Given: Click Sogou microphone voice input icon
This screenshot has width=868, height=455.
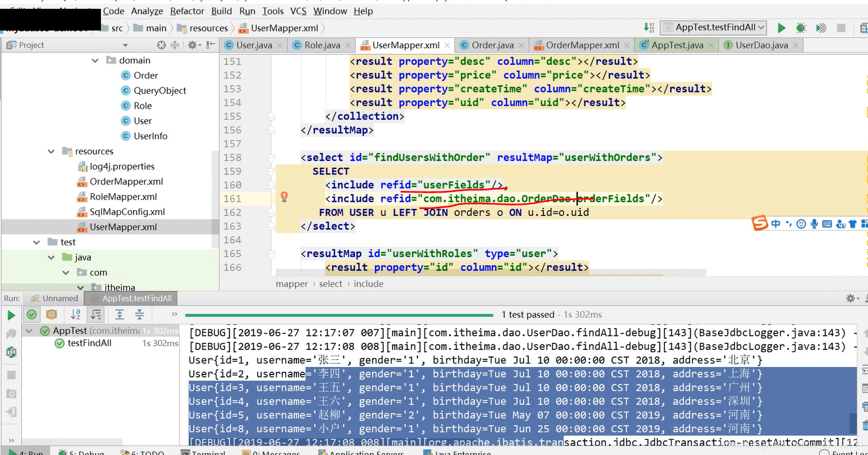Looking at the screenshot, I should [x=814, y=224].
